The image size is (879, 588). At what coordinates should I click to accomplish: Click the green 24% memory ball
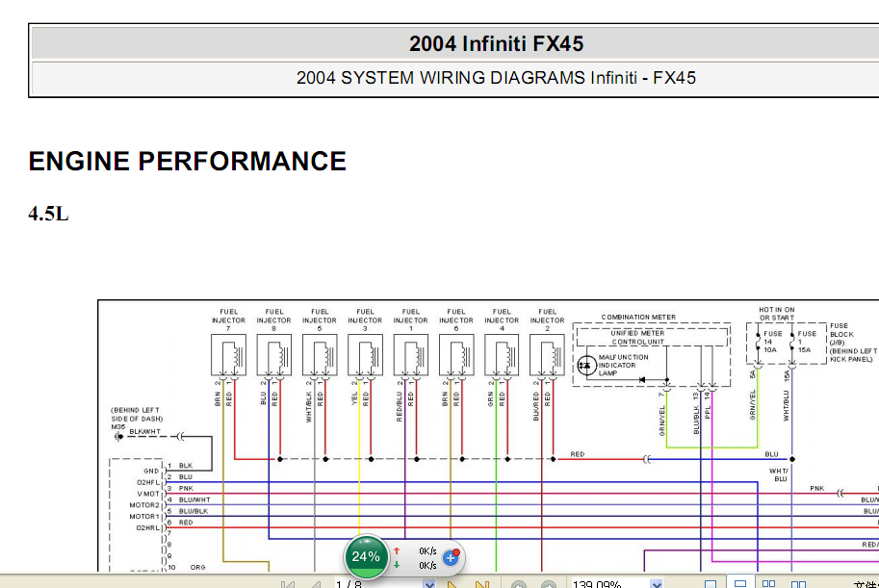[366, 556]
